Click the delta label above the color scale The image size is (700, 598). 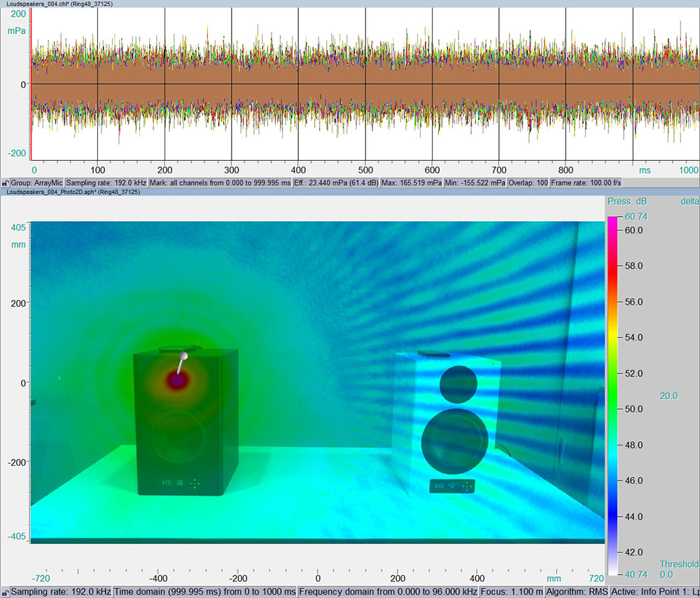[x=689, y=201]
